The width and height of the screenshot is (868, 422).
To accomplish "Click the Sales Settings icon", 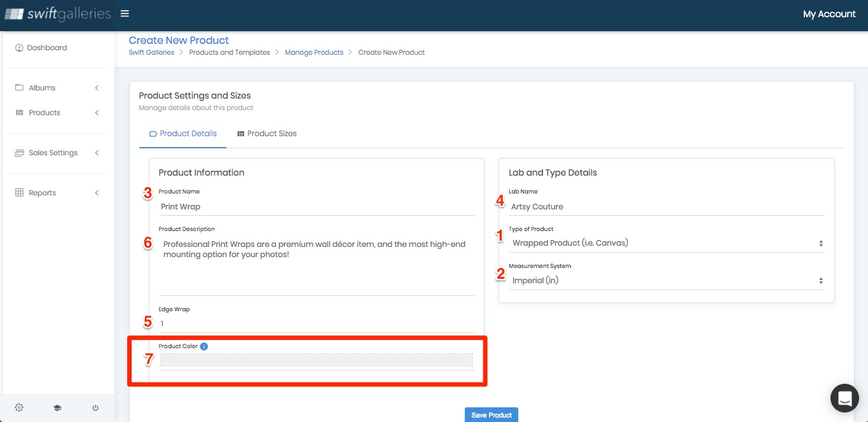I will [x=19, y=153].
